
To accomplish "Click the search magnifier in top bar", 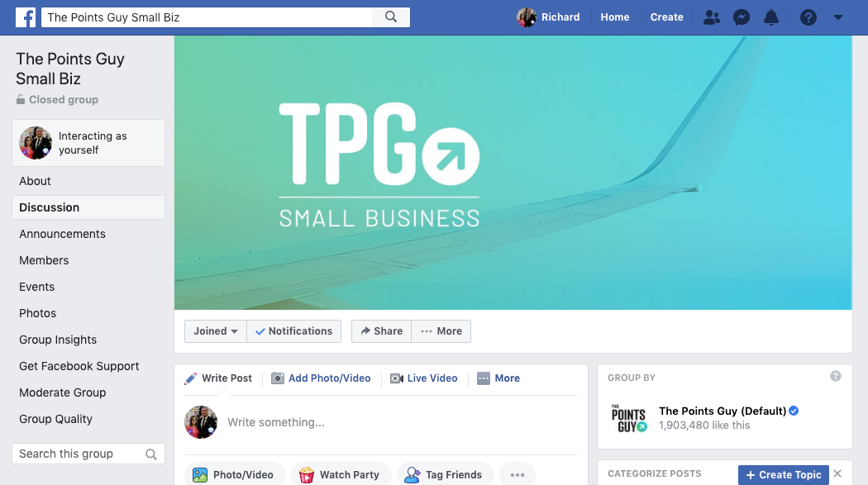I will click(391, 17).
